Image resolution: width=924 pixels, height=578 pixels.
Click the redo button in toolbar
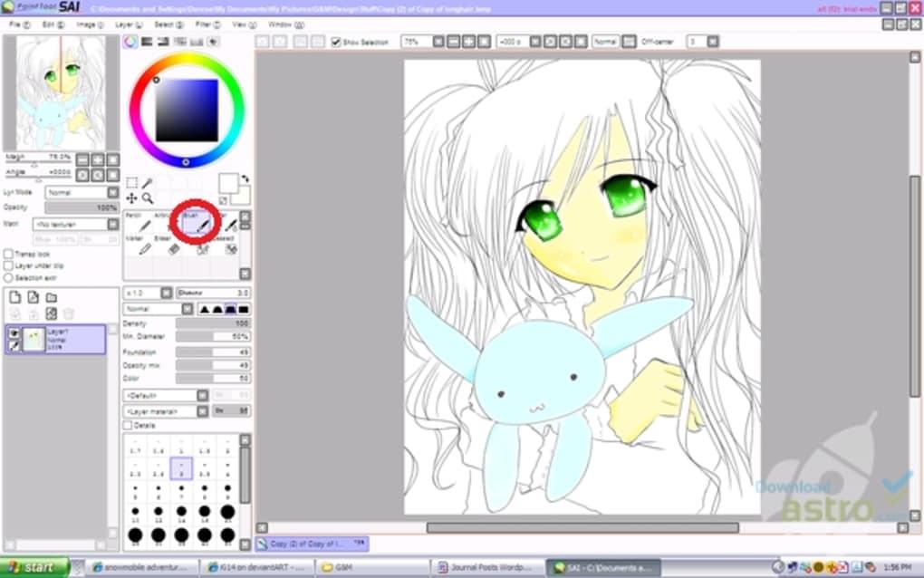click(x=280, y=42)
